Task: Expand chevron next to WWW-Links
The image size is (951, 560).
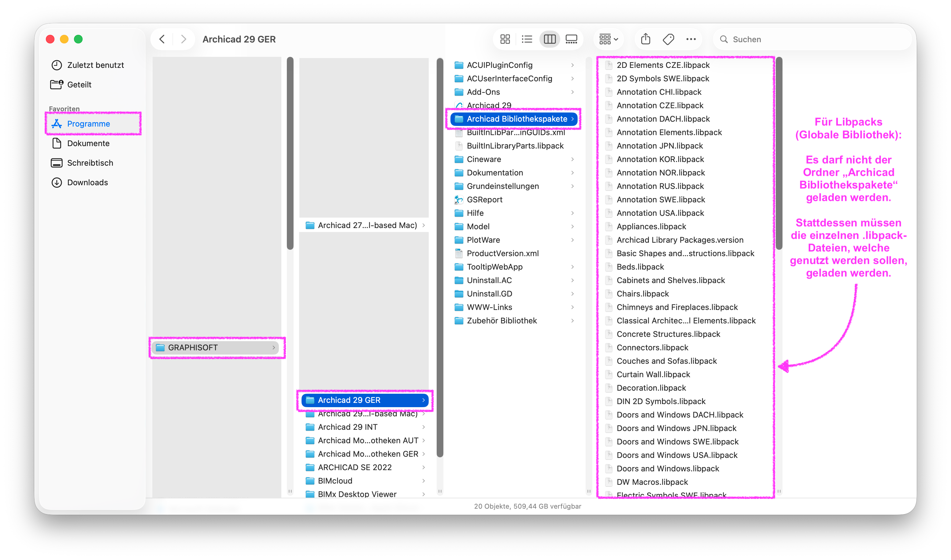Action: pyautogui.click(x=572, y=307)
